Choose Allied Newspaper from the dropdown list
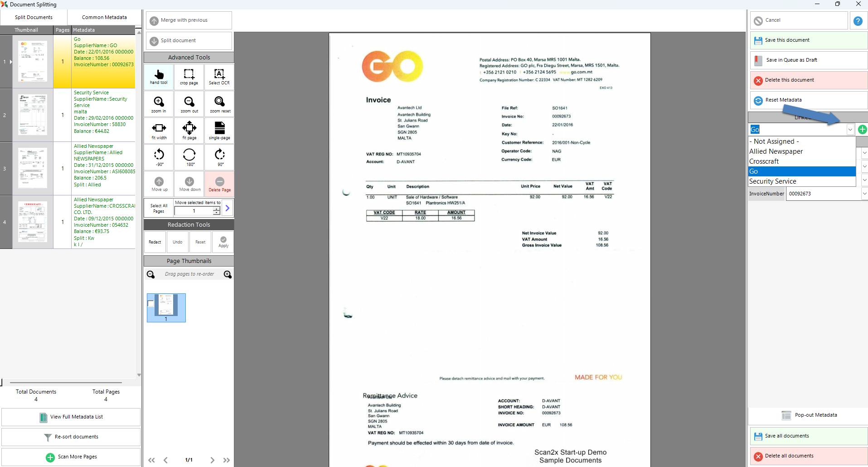 point(776,151)
